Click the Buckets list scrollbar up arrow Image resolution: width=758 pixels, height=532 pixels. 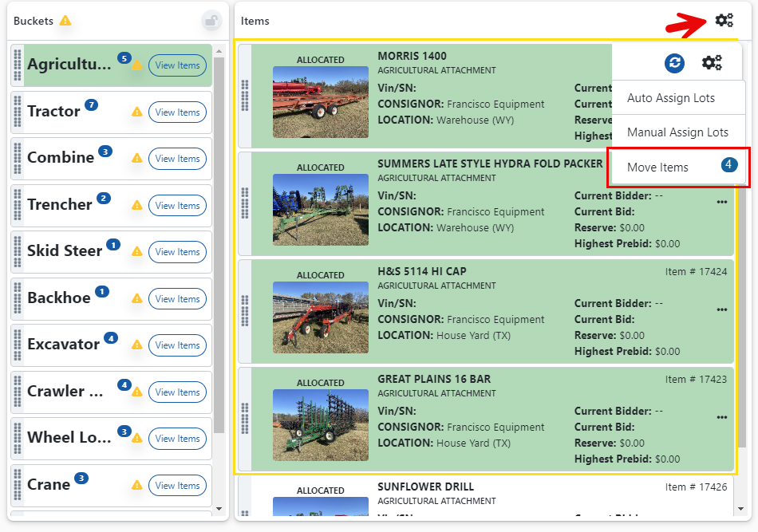pos(219,51)
